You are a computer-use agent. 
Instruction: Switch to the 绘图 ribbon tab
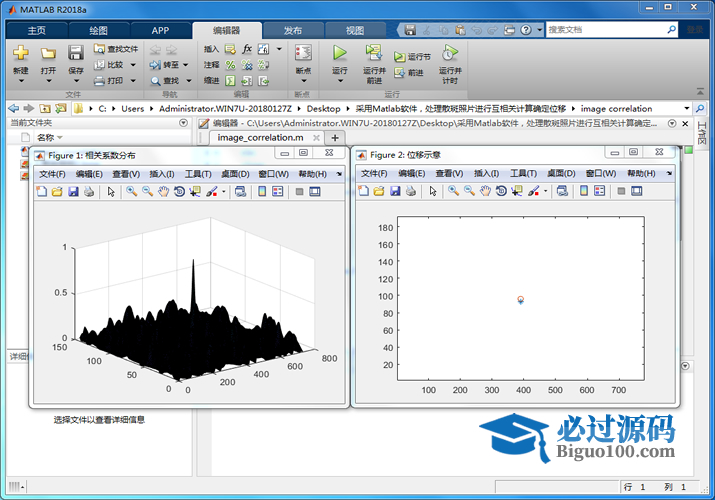coord(98,30)
